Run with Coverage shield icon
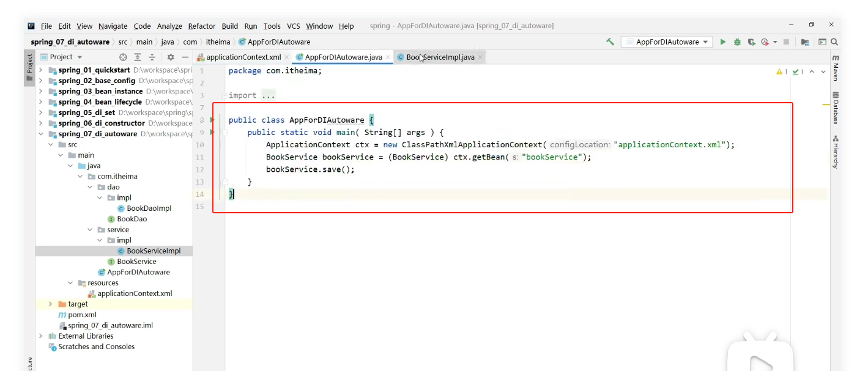Screen dimensions: 868x371 [751, 42]
